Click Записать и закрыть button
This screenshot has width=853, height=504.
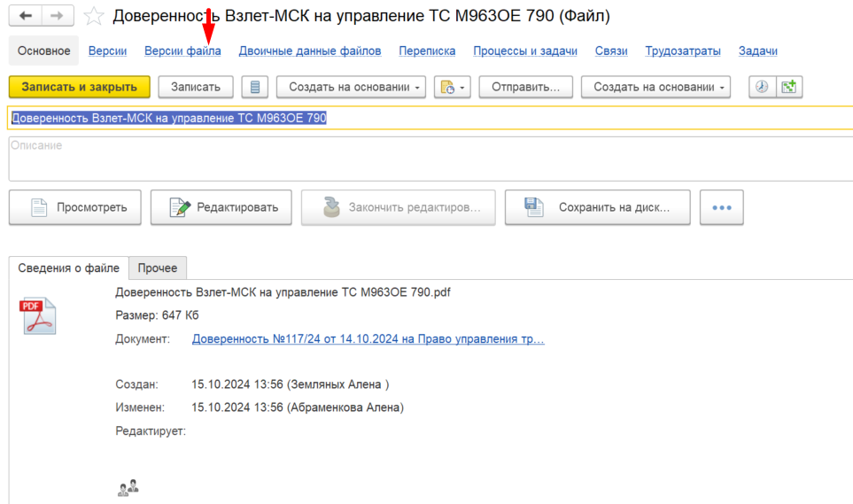(x=80, y=87)
